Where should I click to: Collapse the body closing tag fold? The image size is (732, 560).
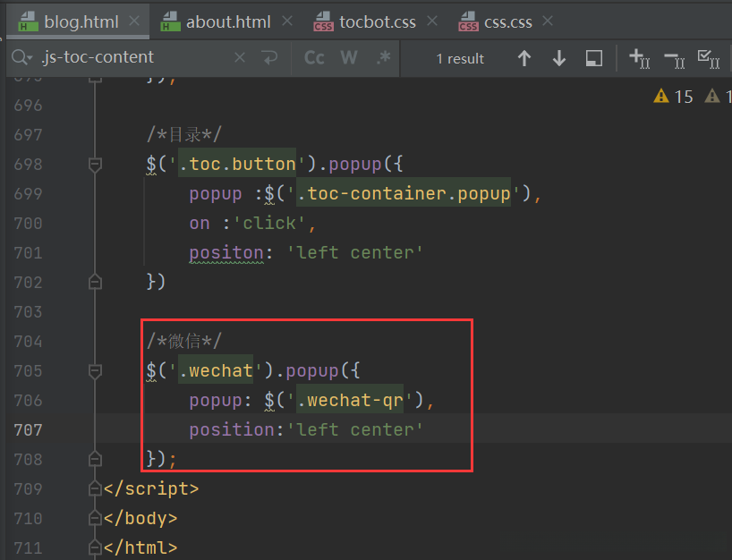click(x=95, y=518)
